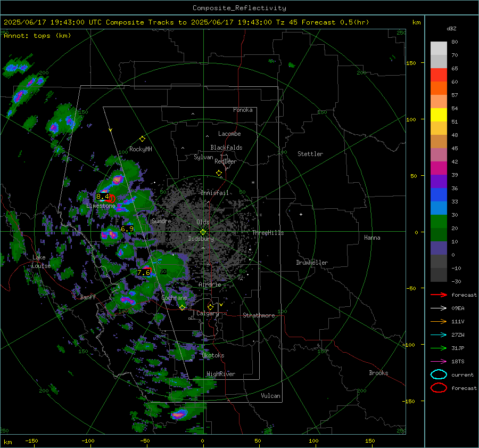Click the storm top label 7.6
The width and height of the screenshot is (479, 448).
coord(144,272)
